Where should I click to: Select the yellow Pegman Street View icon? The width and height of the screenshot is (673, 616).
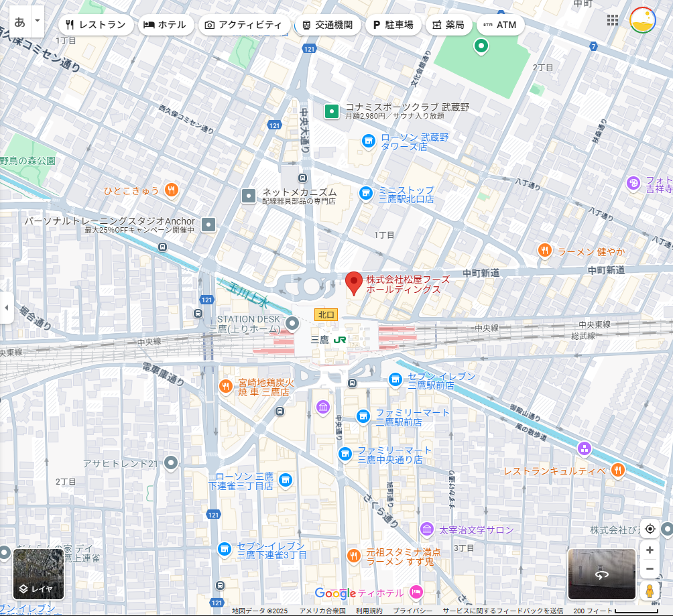650,591
